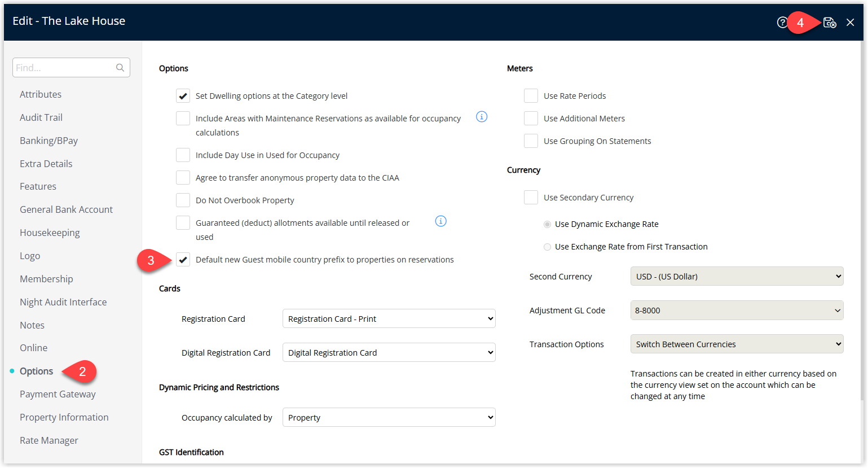Open Rate Manager section

pyautogui.click(x=49, y=440)
